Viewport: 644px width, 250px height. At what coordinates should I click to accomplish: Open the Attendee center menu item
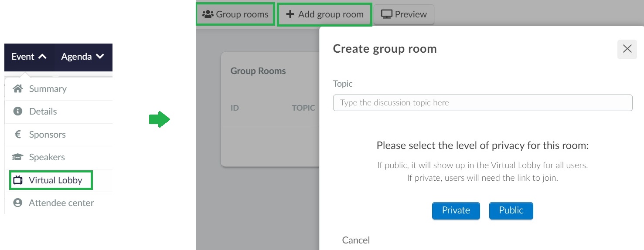click(x=59, y=203)
